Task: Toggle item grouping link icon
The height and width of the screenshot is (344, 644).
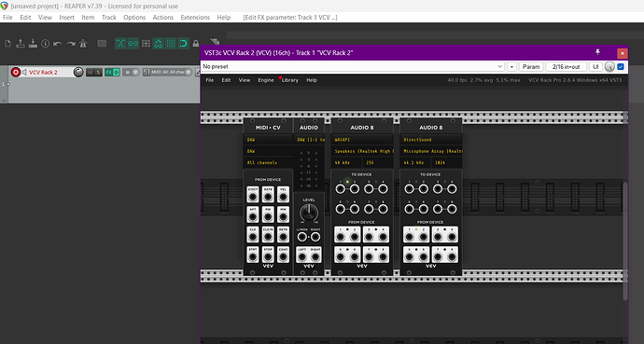Action: (133, 44)
